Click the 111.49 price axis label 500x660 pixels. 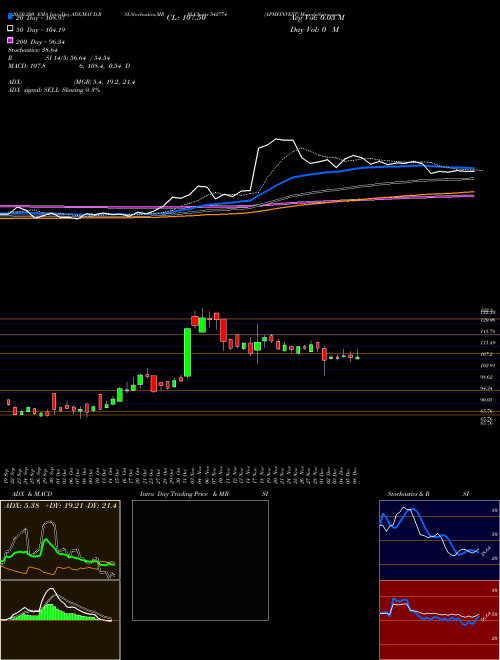[488, 343]
